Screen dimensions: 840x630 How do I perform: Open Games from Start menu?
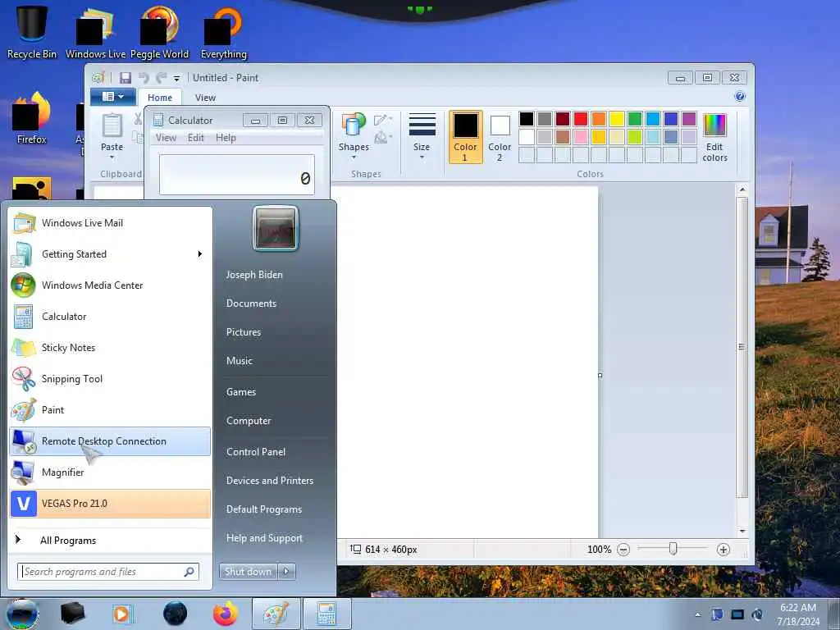point(241,392)
